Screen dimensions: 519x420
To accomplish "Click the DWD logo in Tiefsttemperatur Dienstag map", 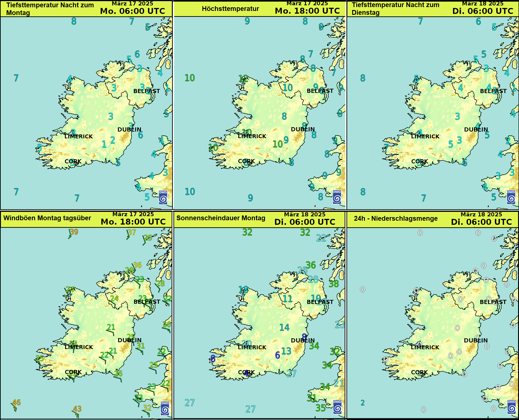I will [x=511, y=197].
